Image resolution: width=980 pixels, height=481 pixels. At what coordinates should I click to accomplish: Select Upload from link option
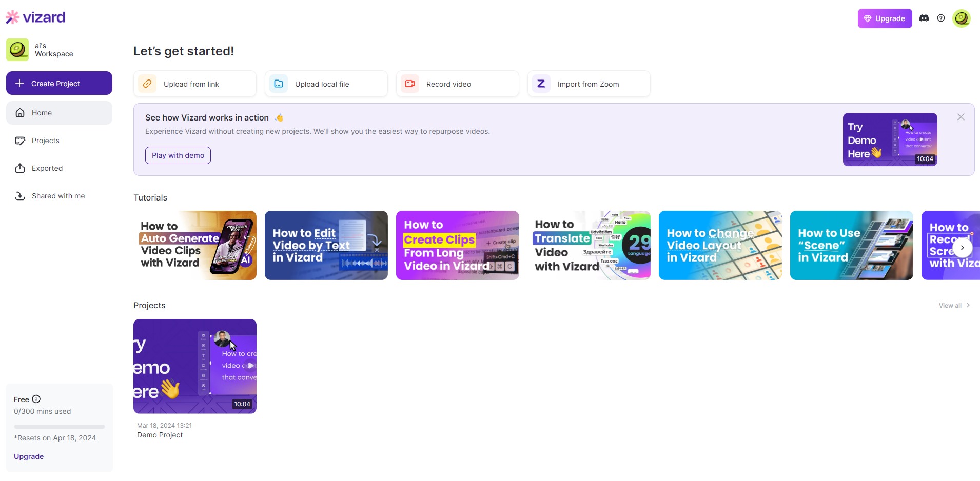tap(195, 84)
